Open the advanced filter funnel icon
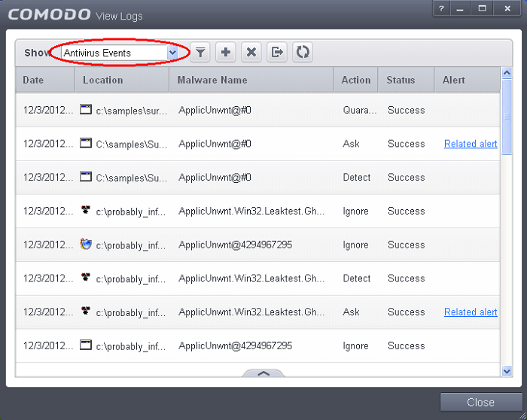The height and width of the screenshot is (420, 527). point(200,53)
